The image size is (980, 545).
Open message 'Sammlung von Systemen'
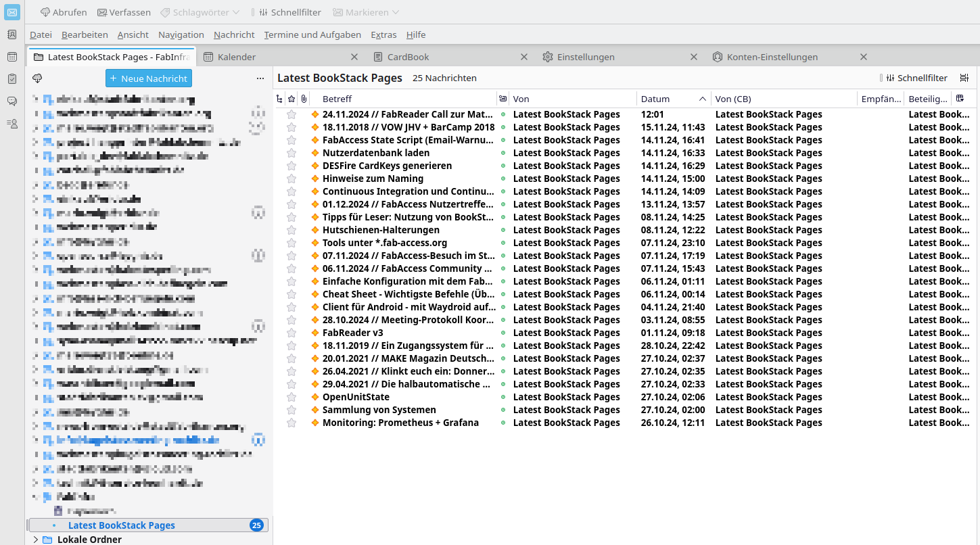[x=379, y=410]
